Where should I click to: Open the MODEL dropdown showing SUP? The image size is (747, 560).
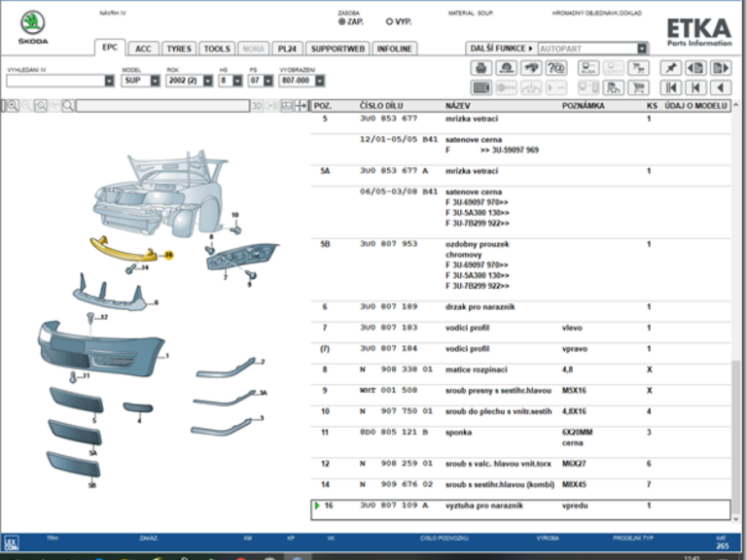point(154,81)
